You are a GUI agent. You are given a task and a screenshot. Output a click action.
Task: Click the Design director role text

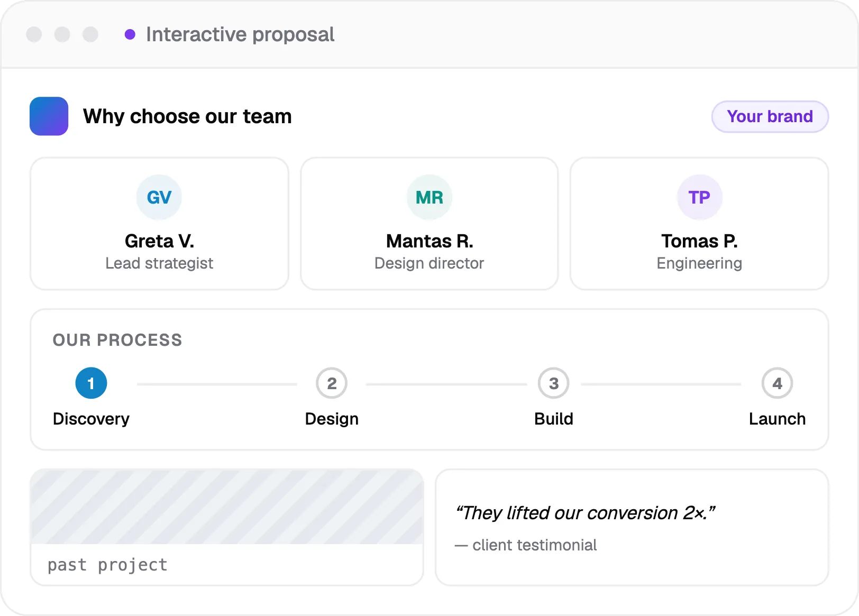point(429,263)
